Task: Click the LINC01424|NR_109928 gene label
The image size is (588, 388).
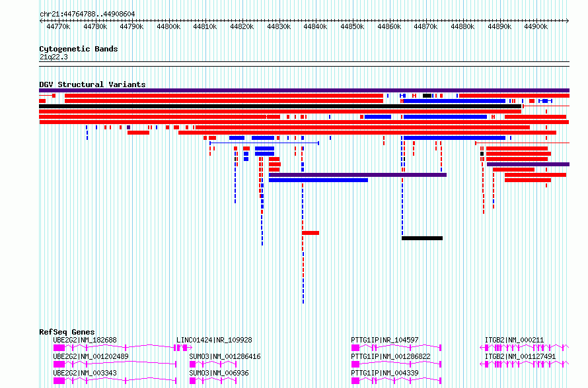Action: 214,340
